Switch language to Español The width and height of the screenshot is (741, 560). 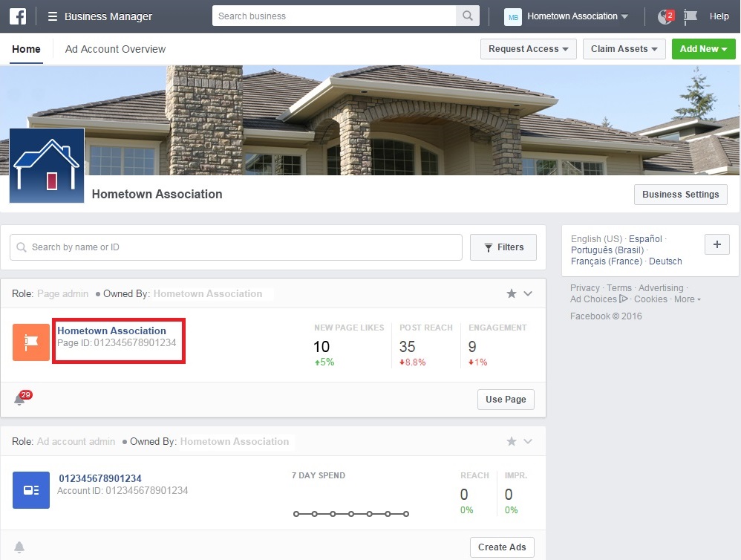pos(645,238)
